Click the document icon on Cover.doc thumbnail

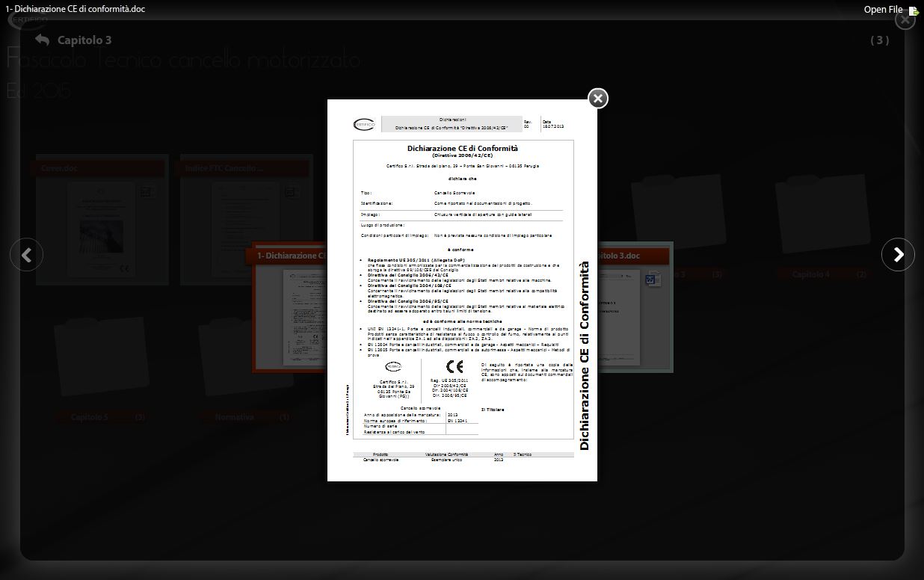[x=147, y=192]
